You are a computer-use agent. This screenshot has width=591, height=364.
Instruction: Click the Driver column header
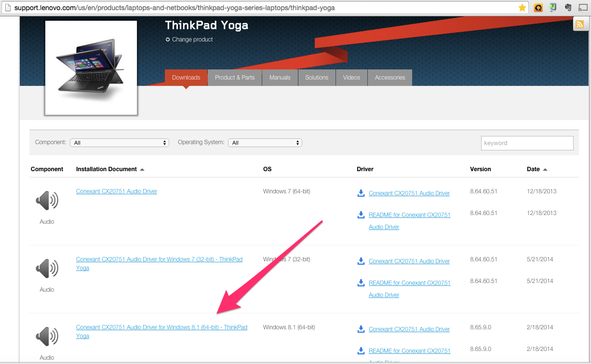tap(365, 169)
